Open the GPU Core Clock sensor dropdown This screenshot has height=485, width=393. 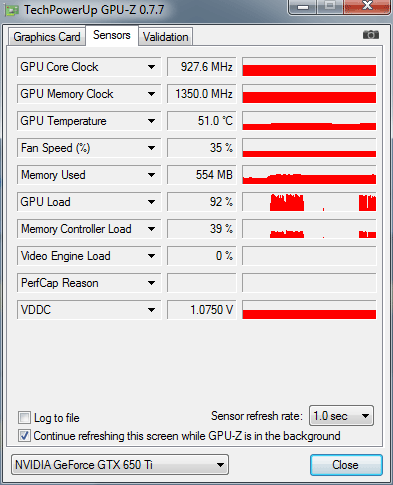151,67
